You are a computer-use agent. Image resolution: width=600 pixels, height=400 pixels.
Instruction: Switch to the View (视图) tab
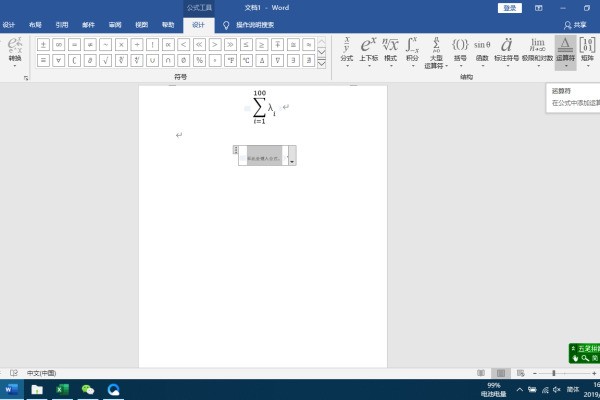(141, 23)
